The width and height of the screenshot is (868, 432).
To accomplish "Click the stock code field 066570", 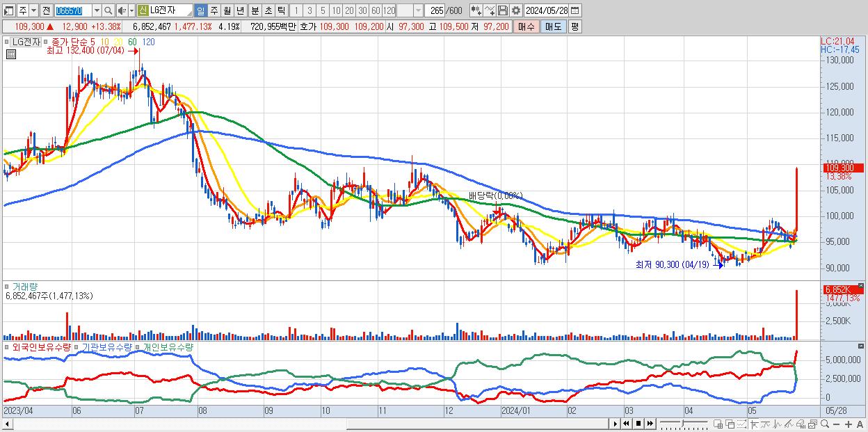I will click(x=72, y=10).
